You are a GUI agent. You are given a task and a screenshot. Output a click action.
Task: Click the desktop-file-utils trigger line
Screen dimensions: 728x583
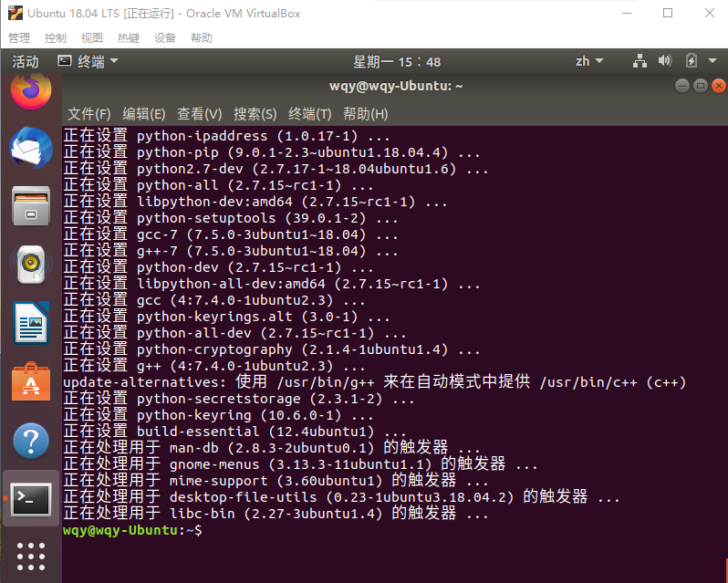(x=341, y=497)
